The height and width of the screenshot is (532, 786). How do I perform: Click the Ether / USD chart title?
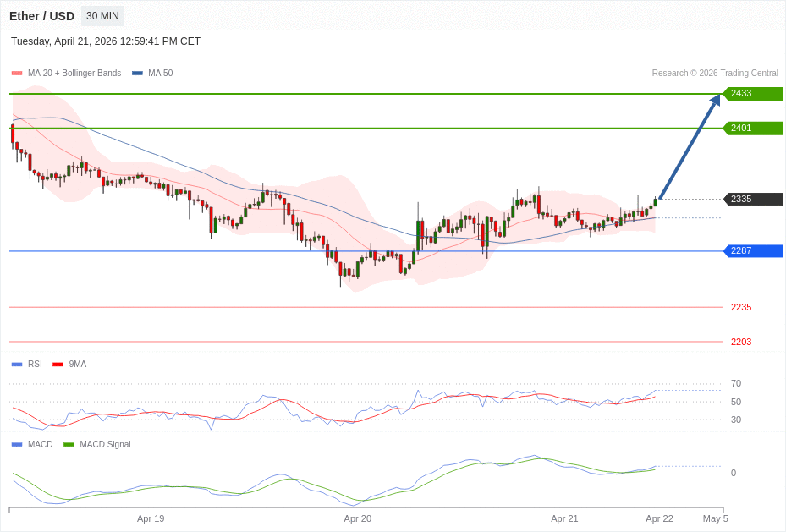pos(41,16)
